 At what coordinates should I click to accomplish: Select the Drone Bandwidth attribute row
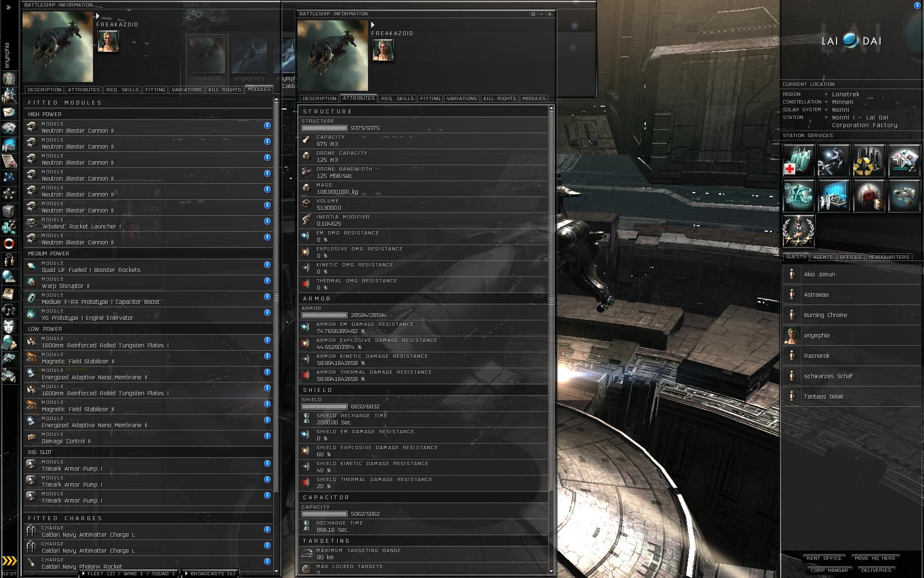(424, 173)
